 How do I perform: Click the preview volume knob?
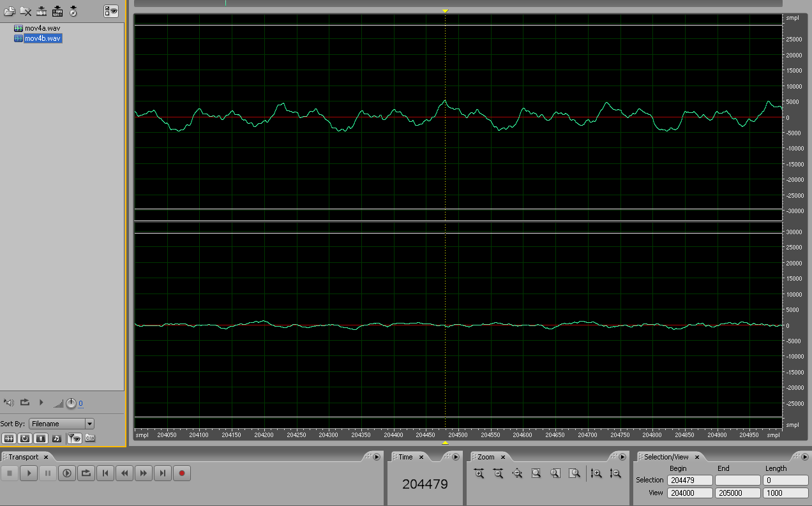pyautogui.click(x=71, y=403)
